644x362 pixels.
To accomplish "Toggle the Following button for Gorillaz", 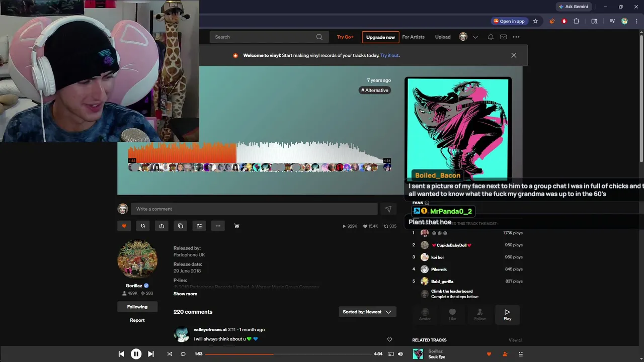I will click(137, 307).
